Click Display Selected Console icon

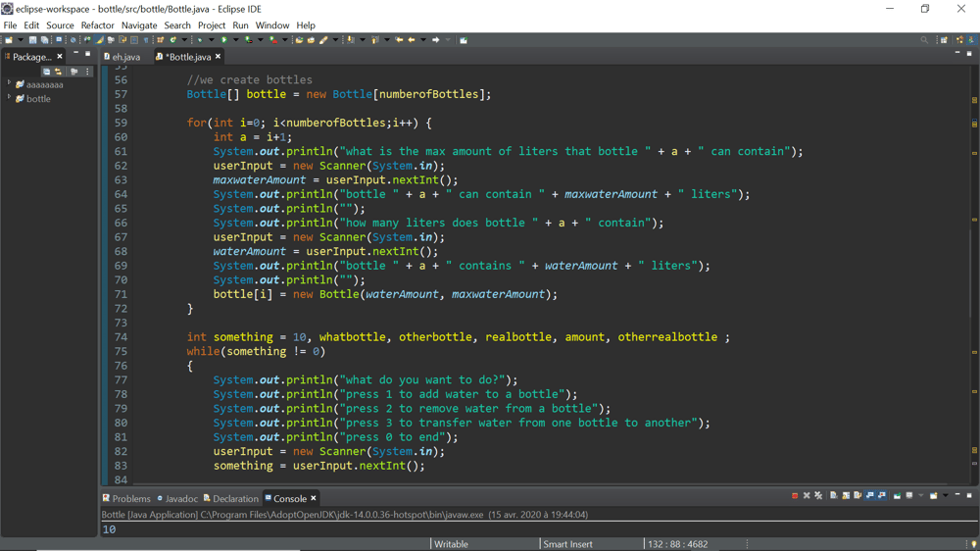click(x=909, y=496)
